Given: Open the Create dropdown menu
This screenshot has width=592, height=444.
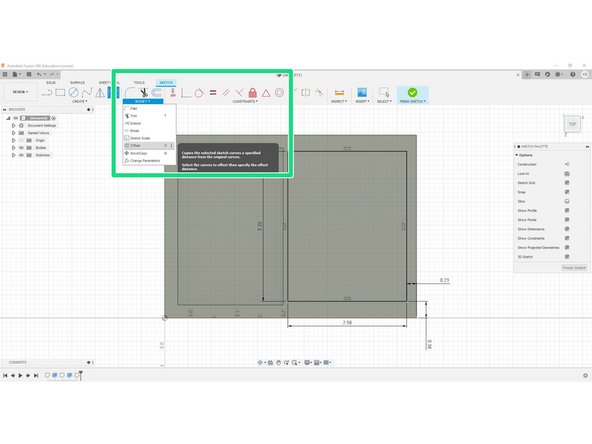Looking at the screenshot, I should [x=80, y=102].
